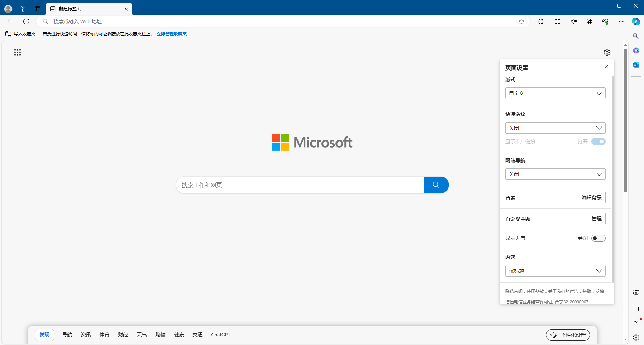Expand the 版式 dropdown showing 自定义

coord(555,93)
